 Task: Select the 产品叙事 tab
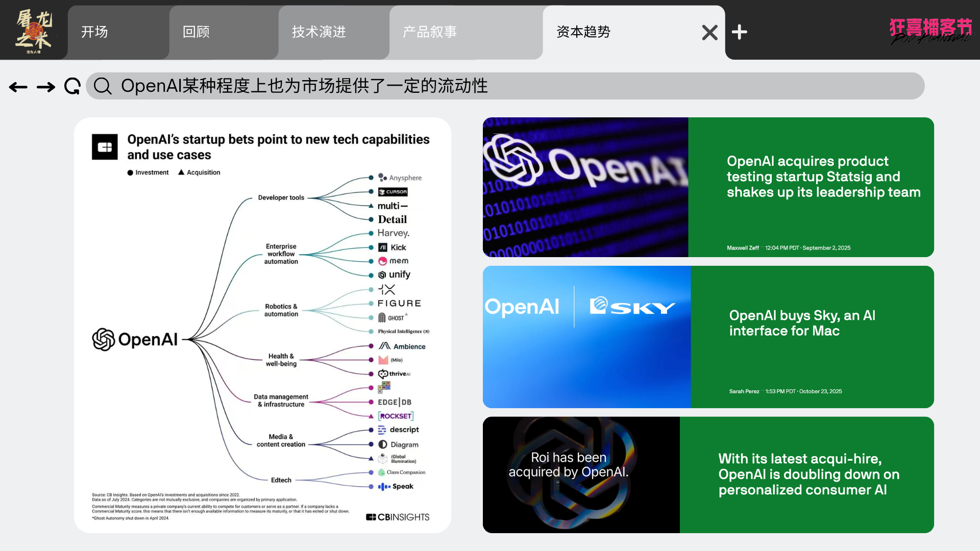430,32
